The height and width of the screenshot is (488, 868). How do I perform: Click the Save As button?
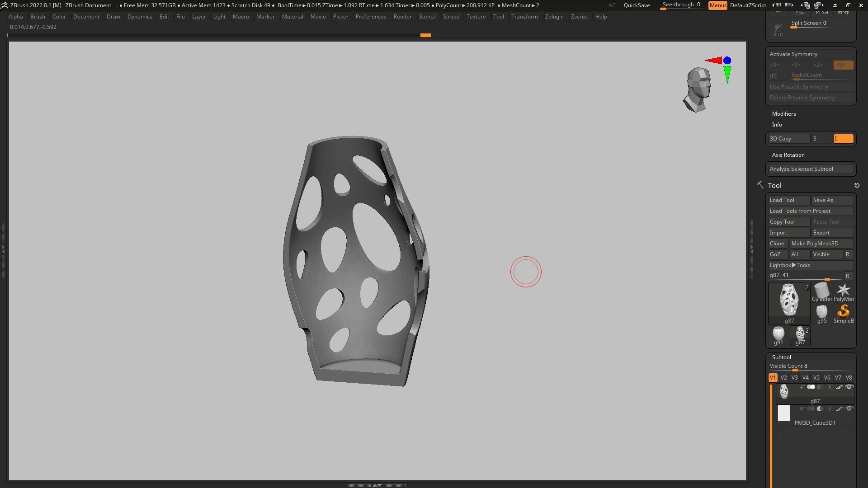tap(832, 200)
